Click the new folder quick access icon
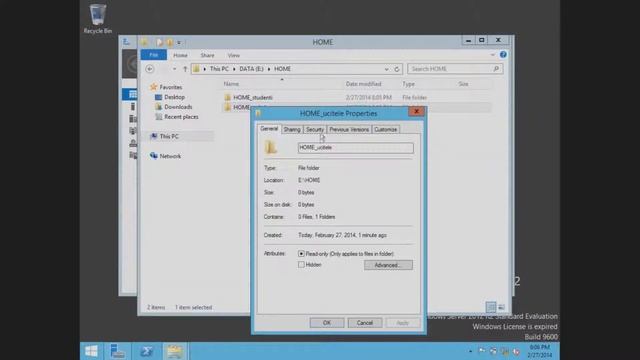The width and height of the screenshot is (640, 360). pos(170,42)
